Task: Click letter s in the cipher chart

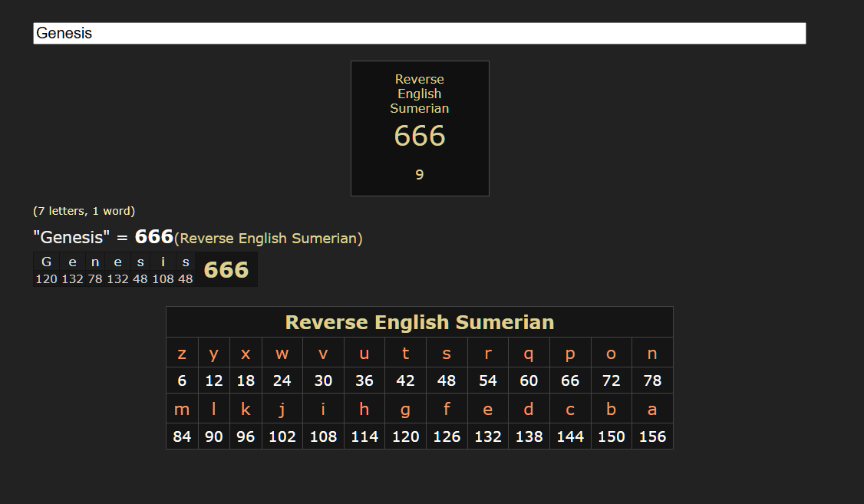Action: [447, 353]
